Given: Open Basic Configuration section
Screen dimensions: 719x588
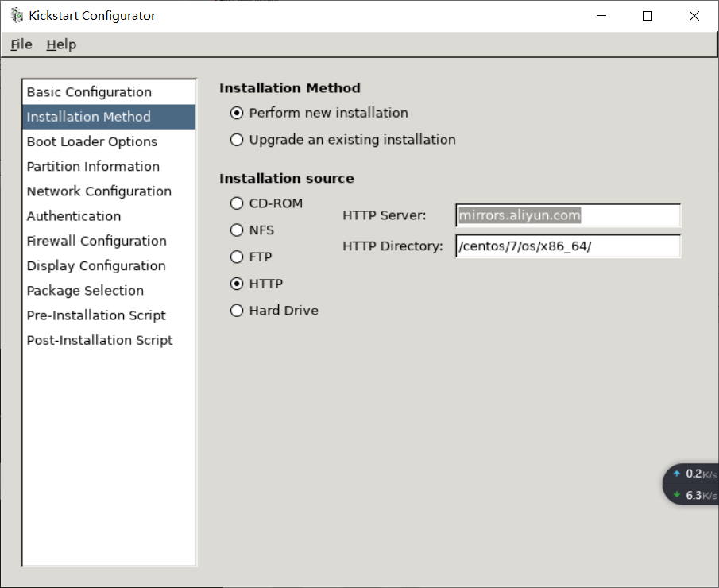Looking at the screenshot, I should pos(89,92).
